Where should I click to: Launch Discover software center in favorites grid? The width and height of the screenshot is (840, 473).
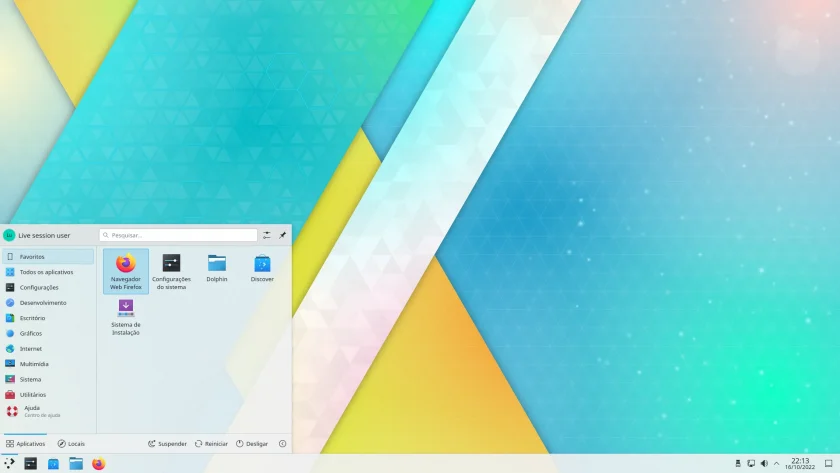point(262,268)
